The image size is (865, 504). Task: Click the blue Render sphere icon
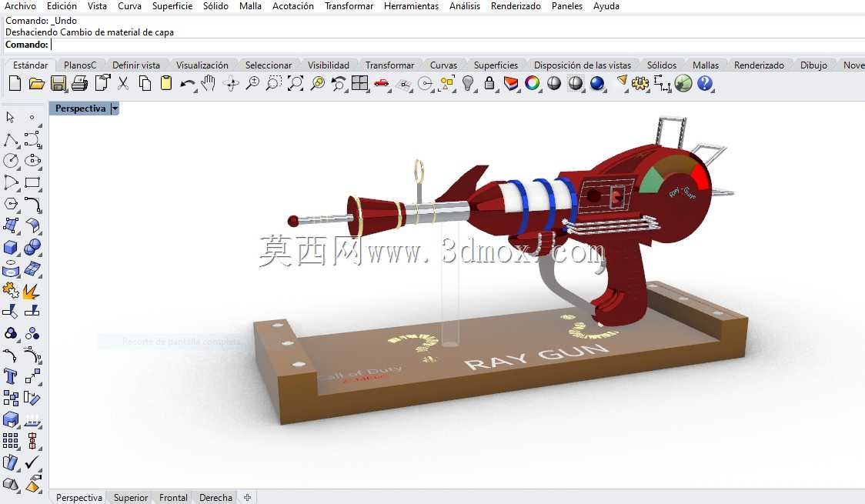coord(597,83)
